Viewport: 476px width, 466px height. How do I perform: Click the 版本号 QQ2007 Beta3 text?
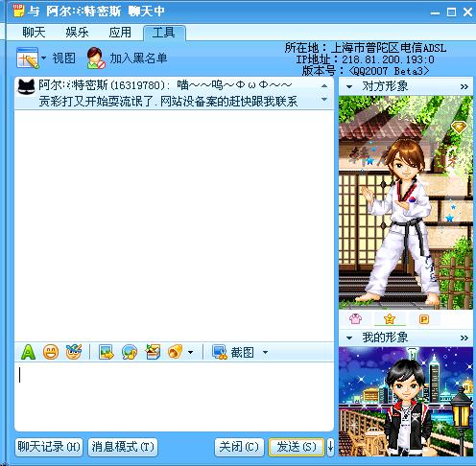click(x=366, y=71)
